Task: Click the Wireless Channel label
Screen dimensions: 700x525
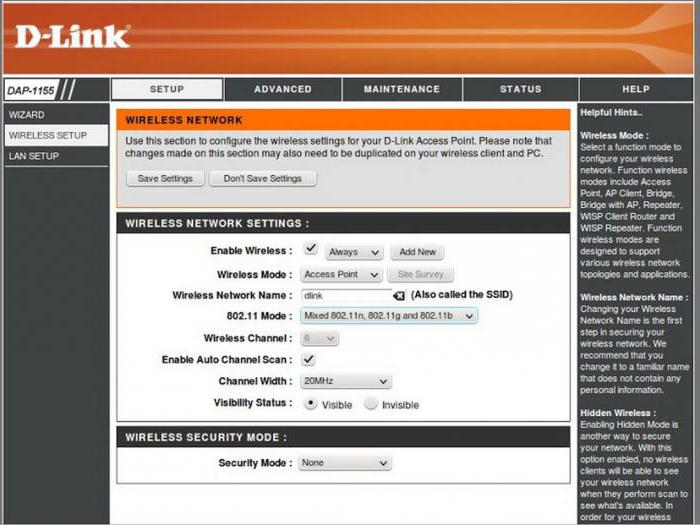Action: [x=248, y=338]
